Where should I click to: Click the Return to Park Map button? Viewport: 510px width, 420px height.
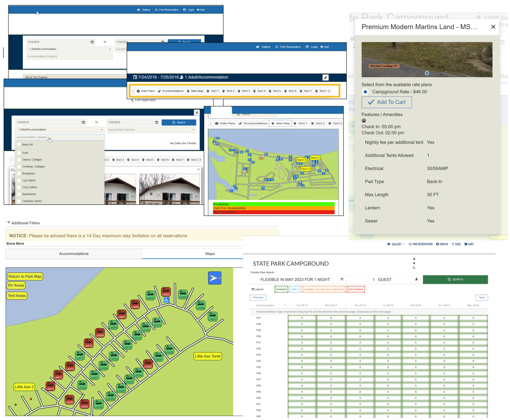pos(25,276)
